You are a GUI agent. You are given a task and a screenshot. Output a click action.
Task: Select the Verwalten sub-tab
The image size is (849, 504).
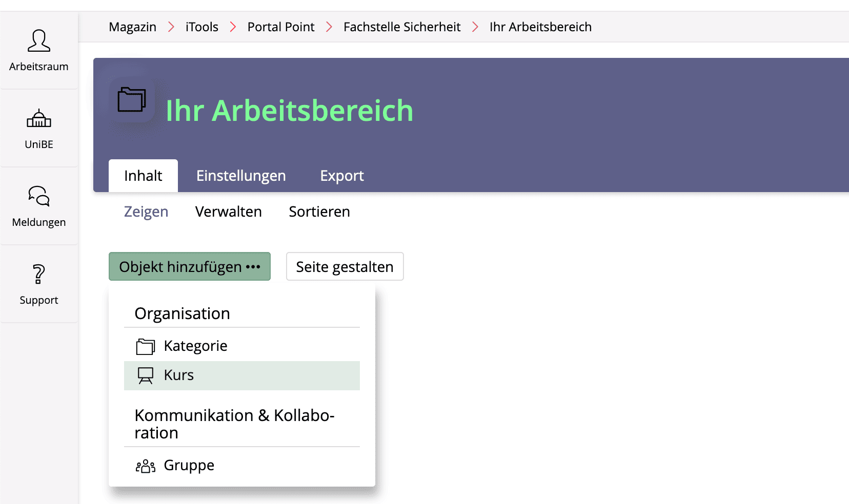point(229,212)
